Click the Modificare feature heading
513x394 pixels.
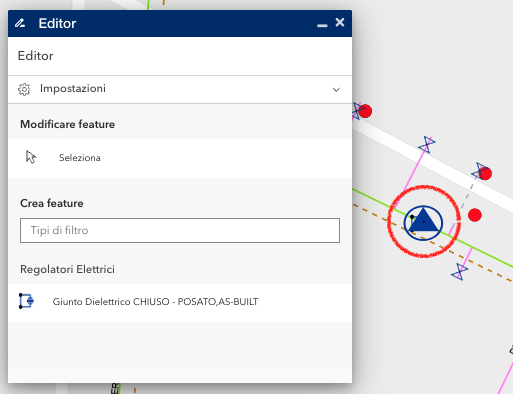67,124
